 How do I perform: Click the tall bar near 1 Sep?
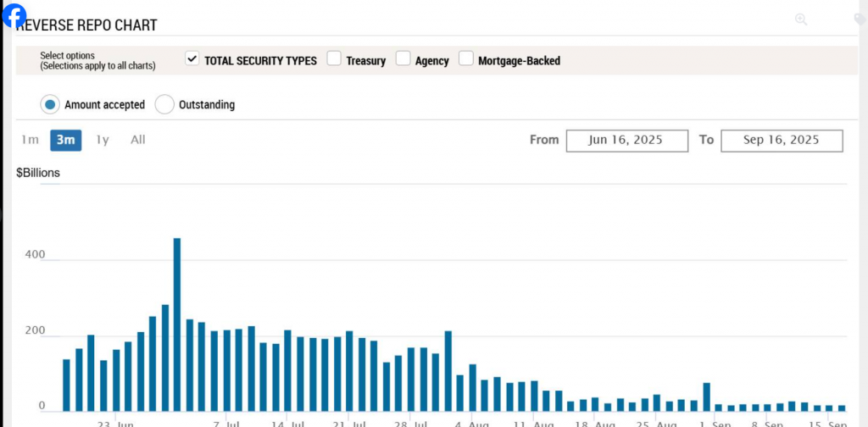pyautogui.click(x=706, y=396)
